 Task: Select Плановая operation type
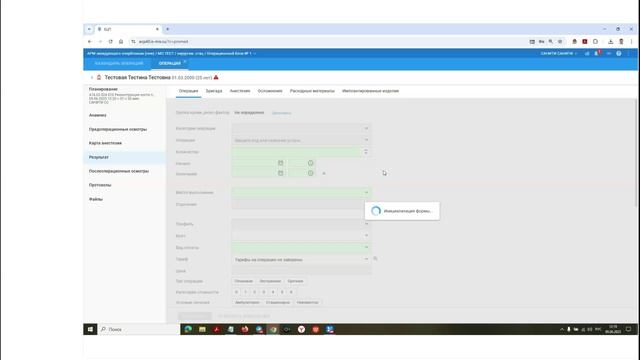(244, 281)
